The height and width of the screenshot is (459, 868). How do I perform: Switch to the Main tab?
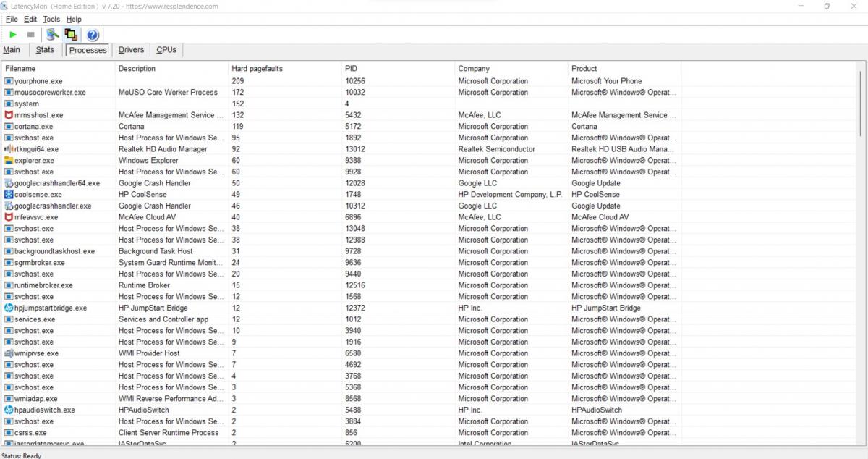[12, 50]
